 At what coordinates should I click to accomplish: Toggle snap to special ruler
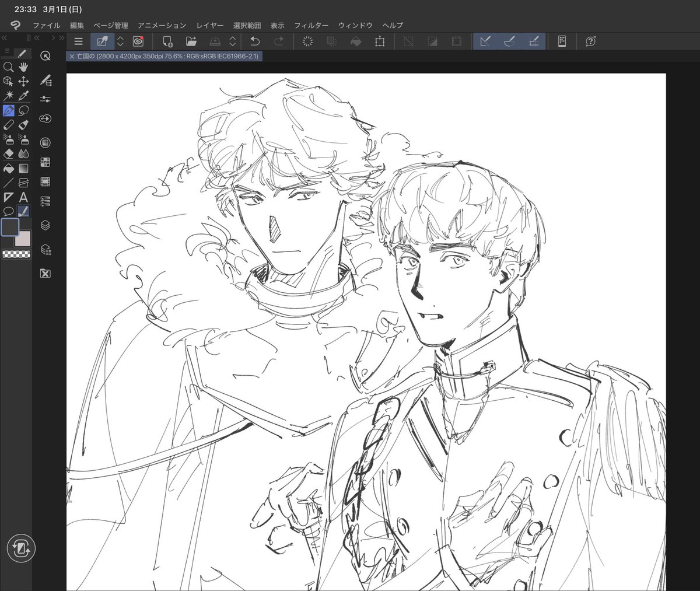click(509, 41)
